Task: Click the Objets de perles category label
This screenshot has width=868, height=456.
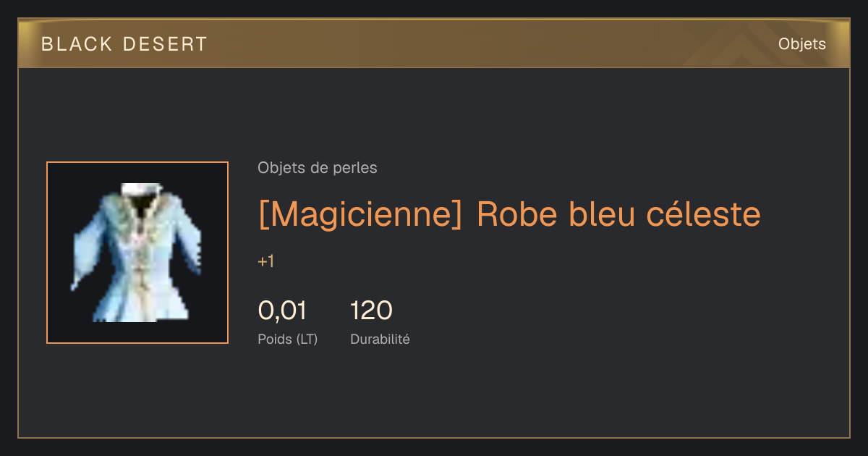Action: tap(317, 168)
